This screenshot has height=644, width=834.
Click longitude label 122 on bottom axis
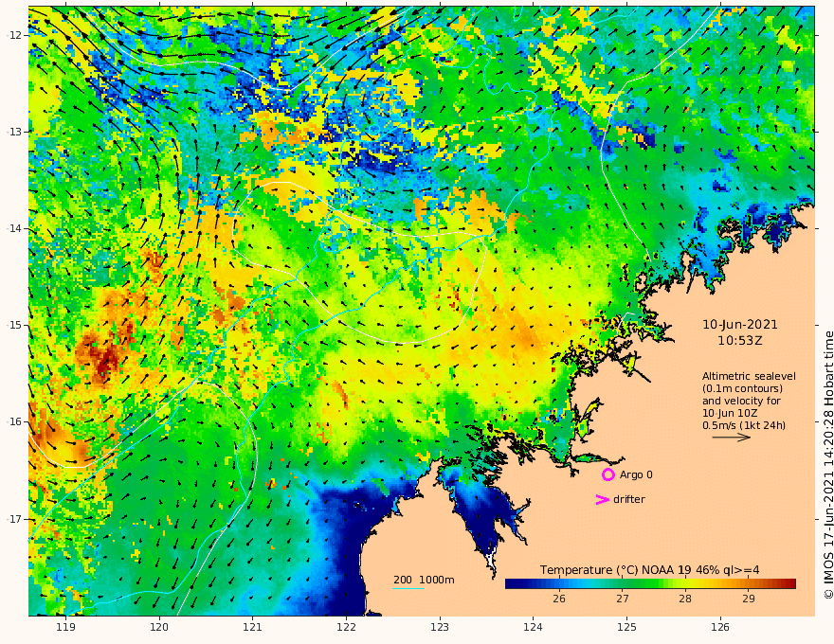coord(346,628)
